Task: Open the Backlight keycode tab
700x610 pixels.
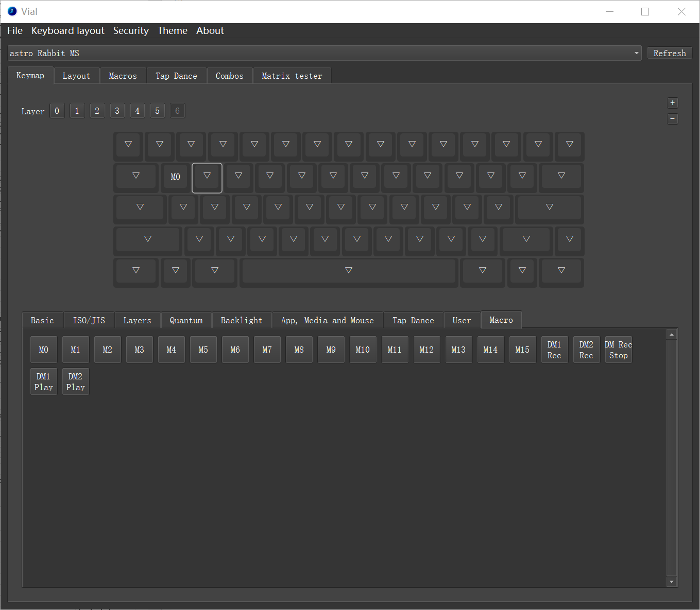Action: [x=242, y=320]
